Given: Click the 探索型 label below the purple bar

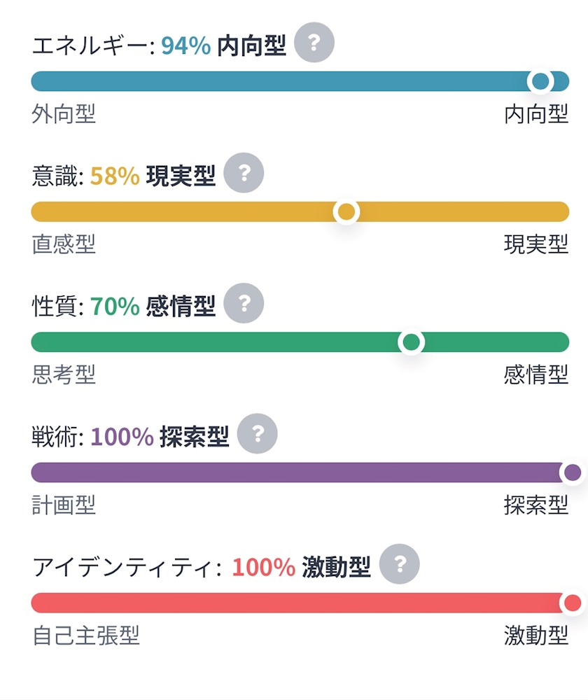Looking at the screenshot, I should pos(536,505).
